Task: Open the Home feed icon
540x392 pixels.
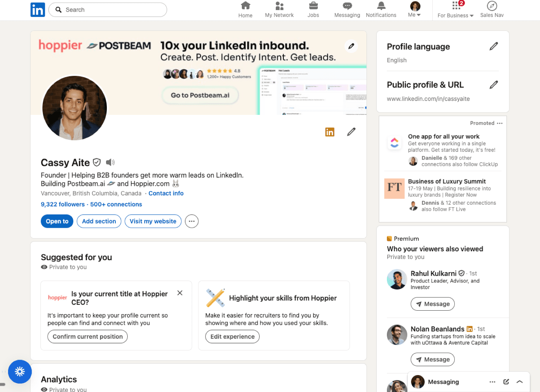Action: (245, 10)
